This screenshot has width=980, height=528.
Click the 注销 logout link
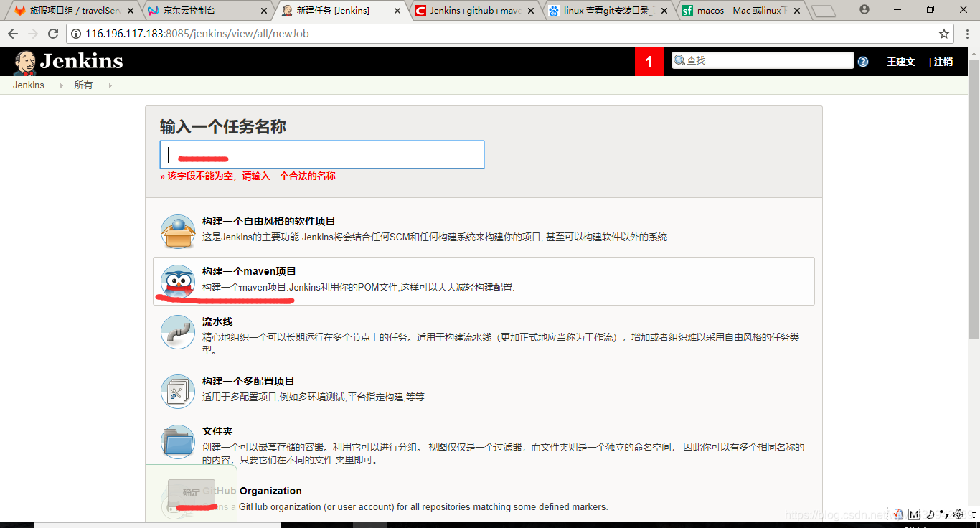point(943,62)
